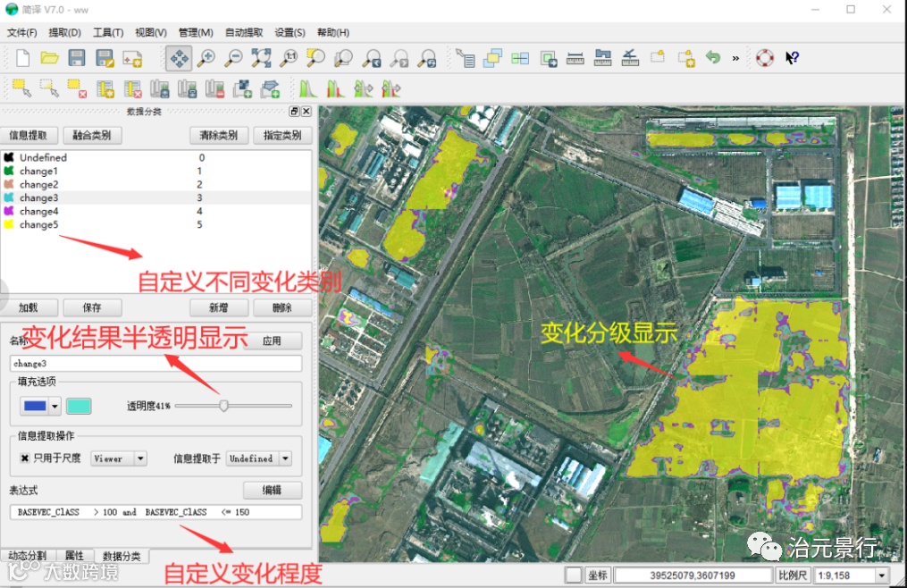Activate the What's This cursor help

792,58
